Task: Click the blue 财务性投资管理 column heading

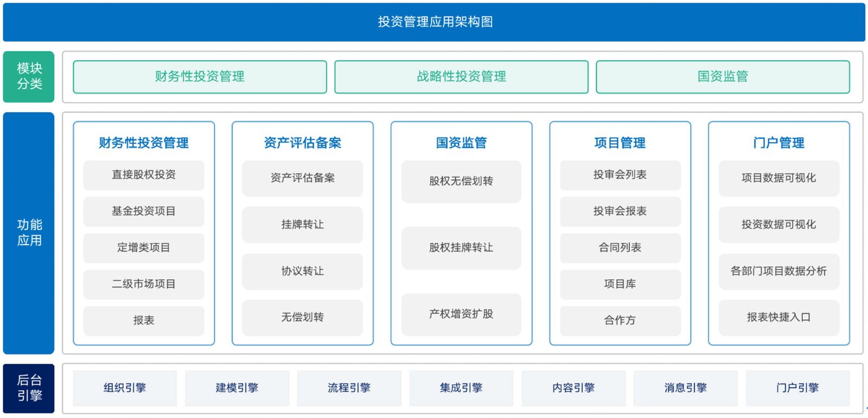Action: (144, 143)
